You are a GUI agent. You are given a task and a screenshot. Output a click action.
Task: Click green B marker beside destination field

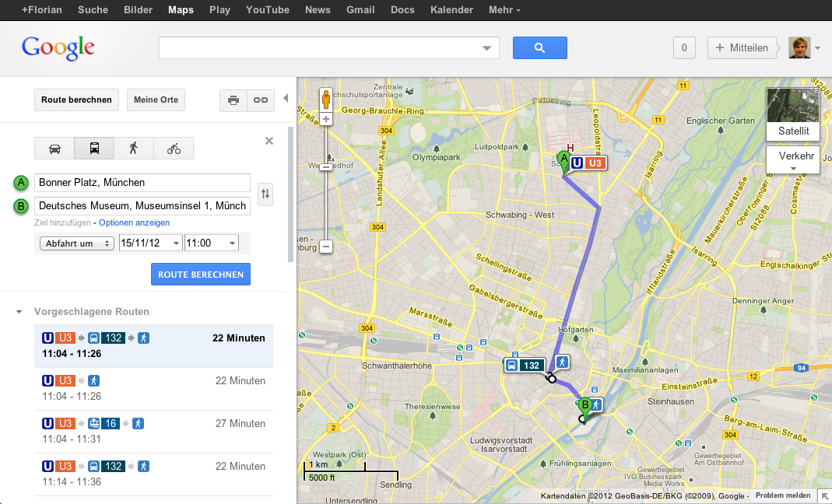[21, 206]
